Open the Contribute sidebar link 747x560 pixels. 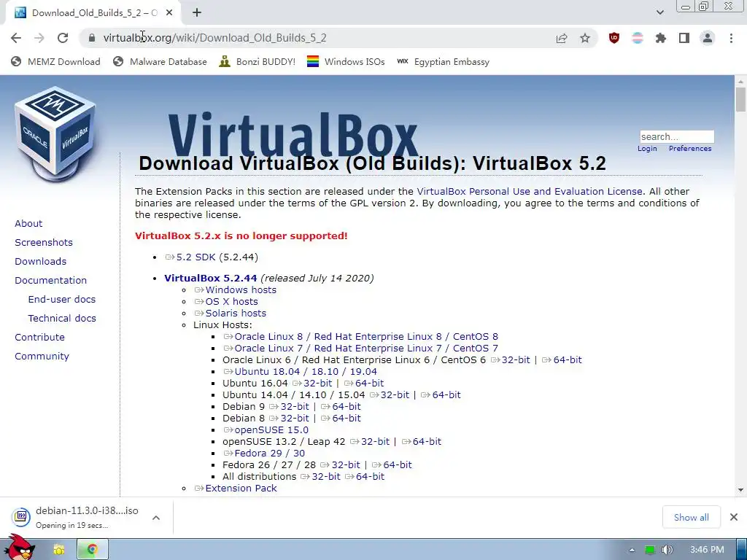tap(39, 337)
